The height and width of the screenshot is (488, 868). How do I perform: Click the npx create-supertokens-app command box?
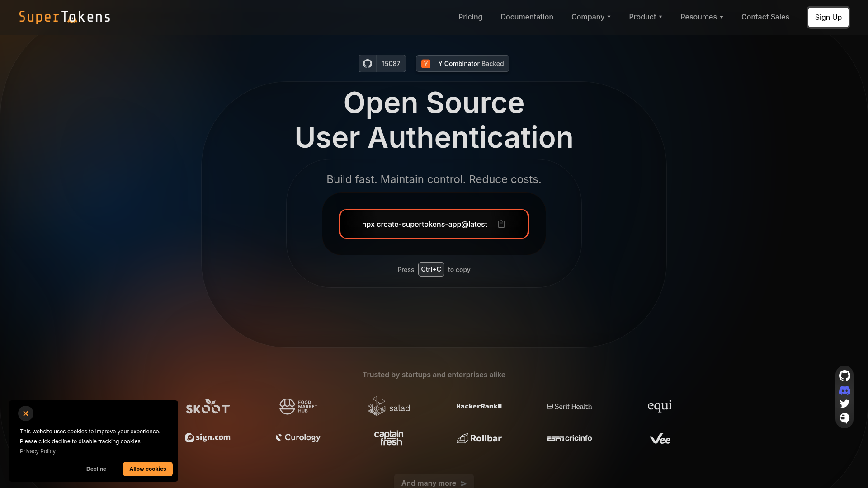pos(434,224)
